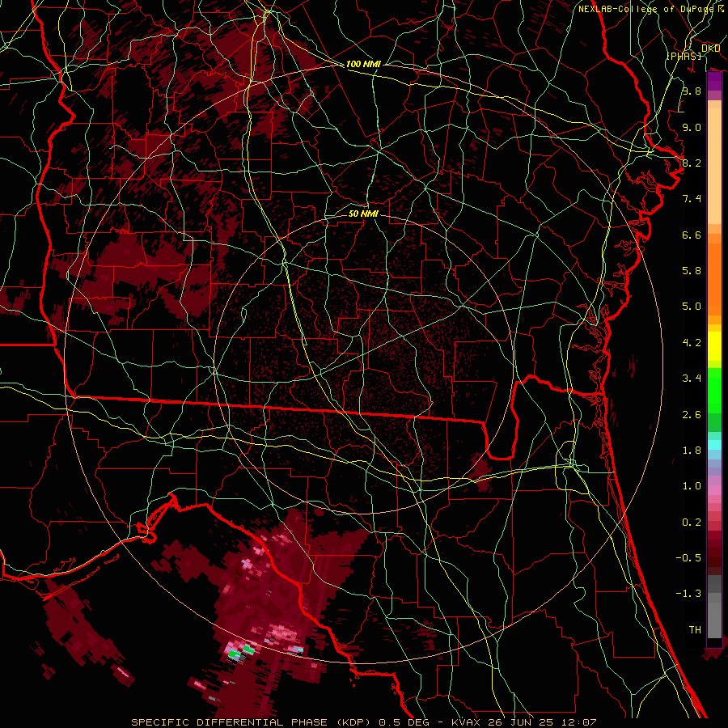Click the 5.0 scale label

pyautogui.click(x=692, y=307)
